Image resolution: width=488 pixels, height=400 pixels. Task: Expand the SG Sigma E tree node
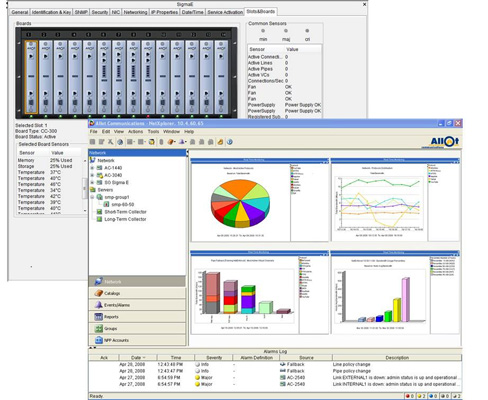[92, 182]
